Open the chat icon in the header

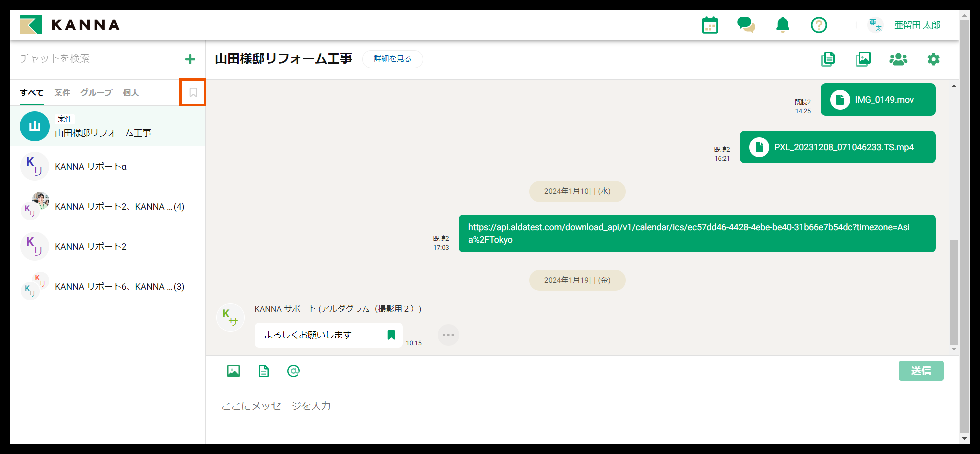[746, 24]
